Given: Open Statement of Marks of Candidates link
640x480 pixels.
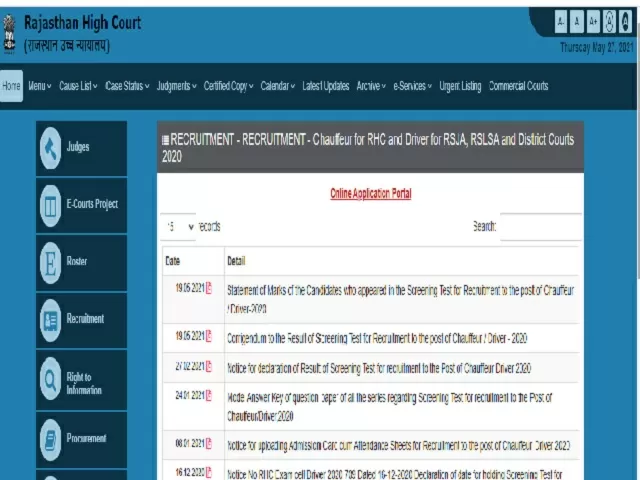Looking at the screenshot, I should point(400,299).
